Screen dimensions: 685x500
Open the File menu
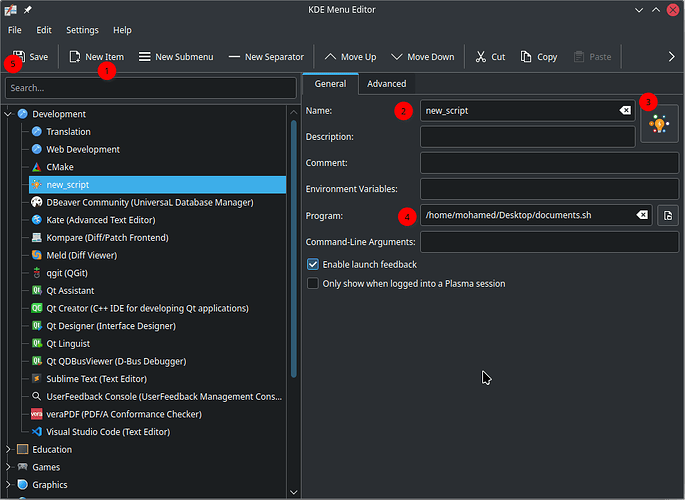pos(14,30)
